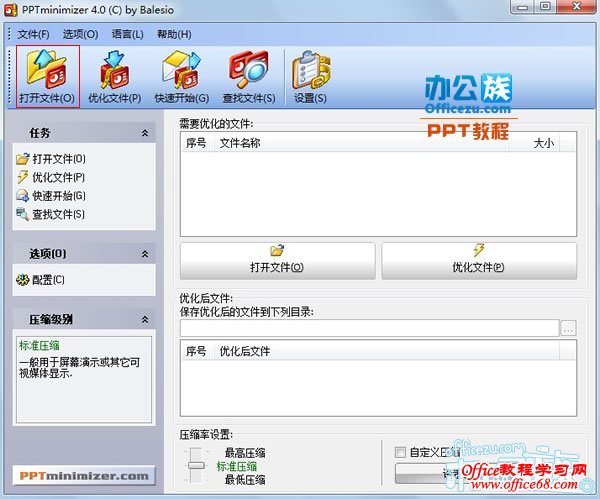The width and height of the screenshot is (600, 499).
Task: Collapse the 任务 panel
Action: (x=145, y=133)
